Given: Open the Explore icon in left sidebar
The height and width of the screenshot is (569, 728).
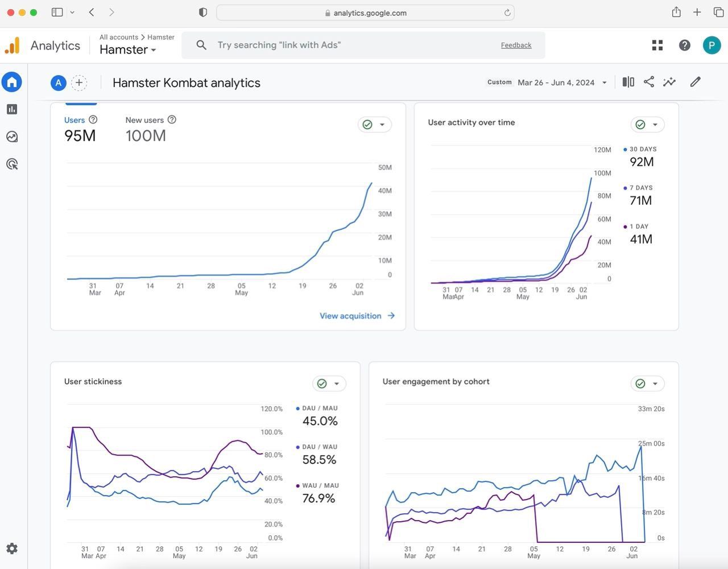Looking at the screenshot, I should pyautogui.click(x=12, y=137).
